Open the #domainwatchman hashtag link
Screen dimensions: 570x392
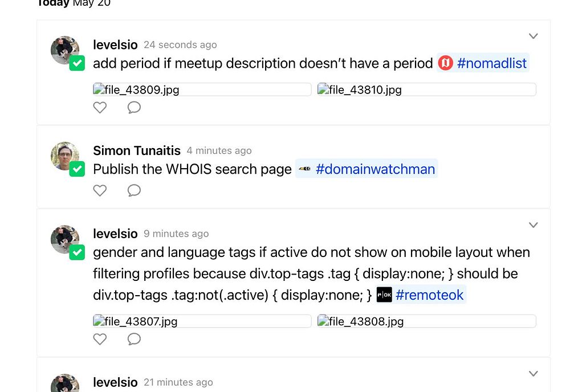[x=376, y=169]
